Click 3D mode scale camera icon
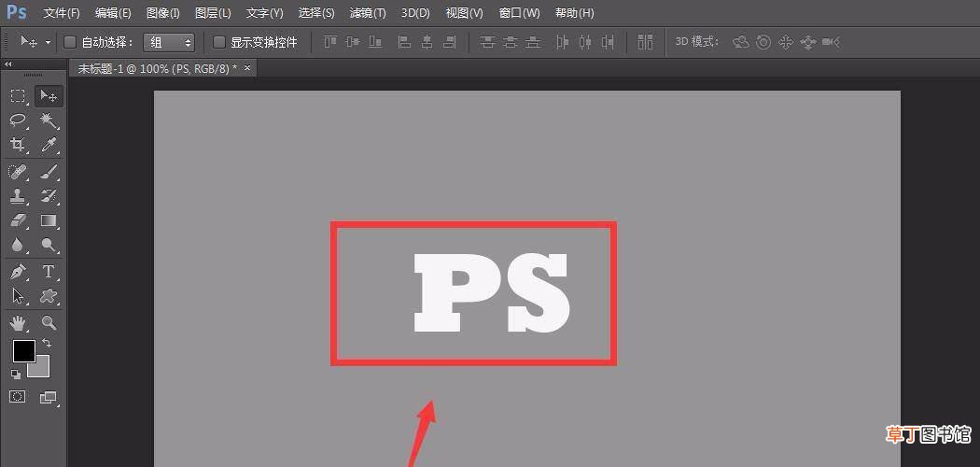This screenshot has width=980, height=467. [x=831, y=42]
